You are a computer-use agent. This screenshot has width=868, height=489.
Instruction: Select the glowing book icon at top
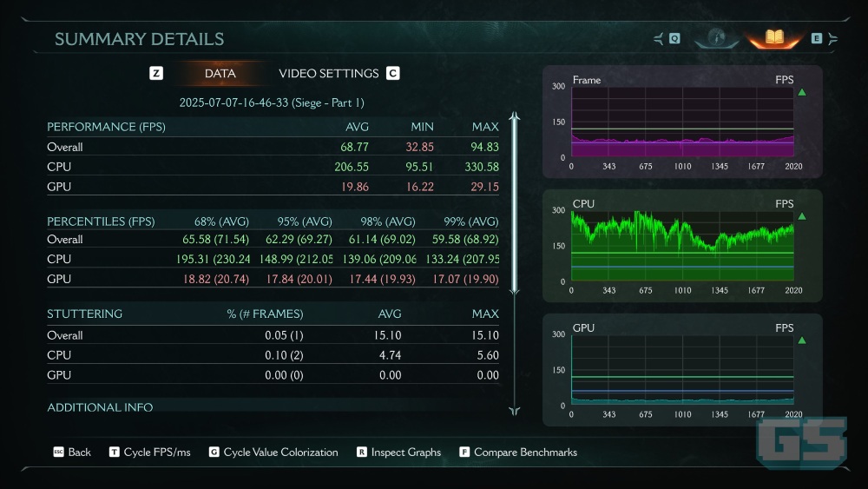click(x=774, y=37)
